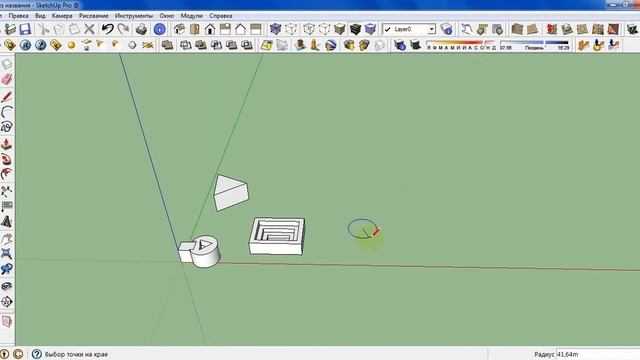Click the Save floppy disk icon
Viewport: 640px width, 360px height.
point(25,29)
